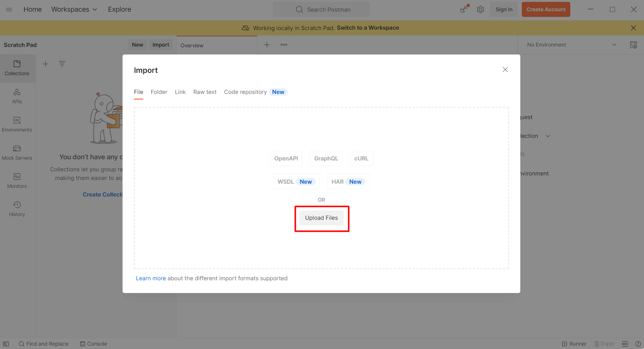Switch to the Link import tab
Image resolution: width=644 pixels, height=349 pixels.
pyautogui.click(x=180, y=92)
